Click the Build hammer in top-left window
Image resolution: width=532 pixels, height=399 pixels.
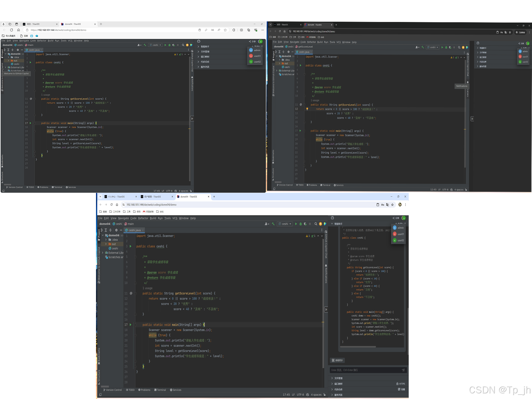pos(145,45)
